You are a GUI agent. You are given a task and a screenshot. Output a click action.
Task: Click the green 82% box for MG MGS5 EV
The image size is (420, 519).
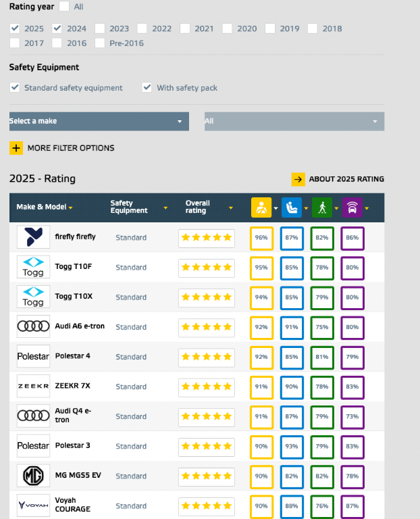(322, 476)
